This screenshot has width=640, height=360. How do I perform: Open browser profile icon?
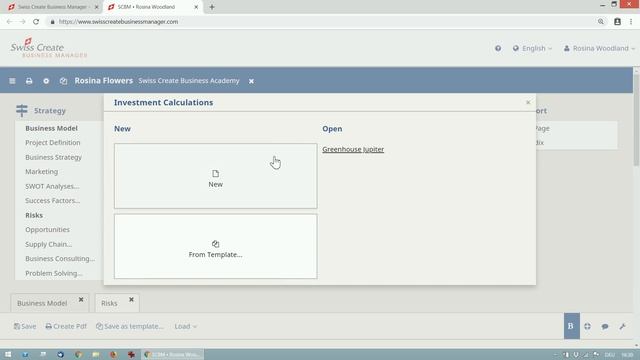click(618, 22)
